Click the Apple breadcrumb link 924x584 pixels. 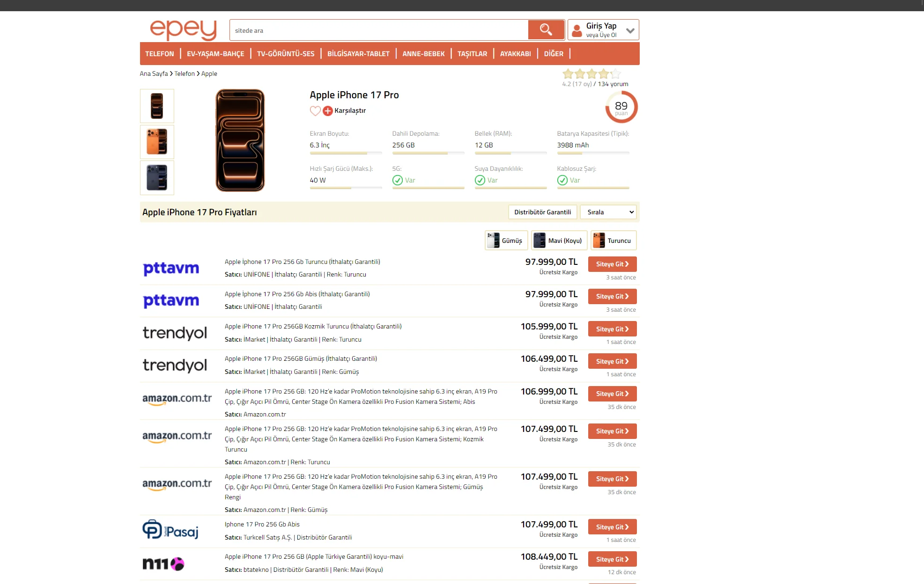tap(209, 73)
